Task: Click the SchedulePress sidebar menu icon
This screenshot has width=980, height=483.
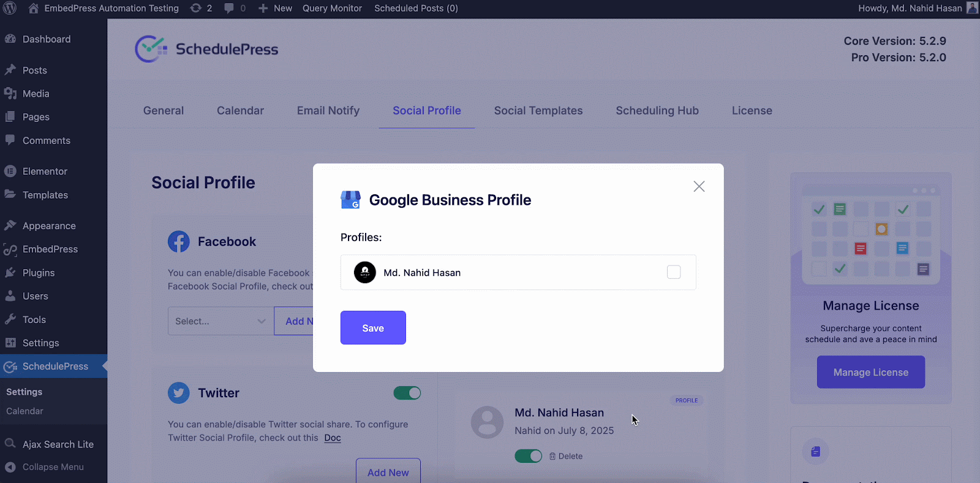Action: point(10,367)
